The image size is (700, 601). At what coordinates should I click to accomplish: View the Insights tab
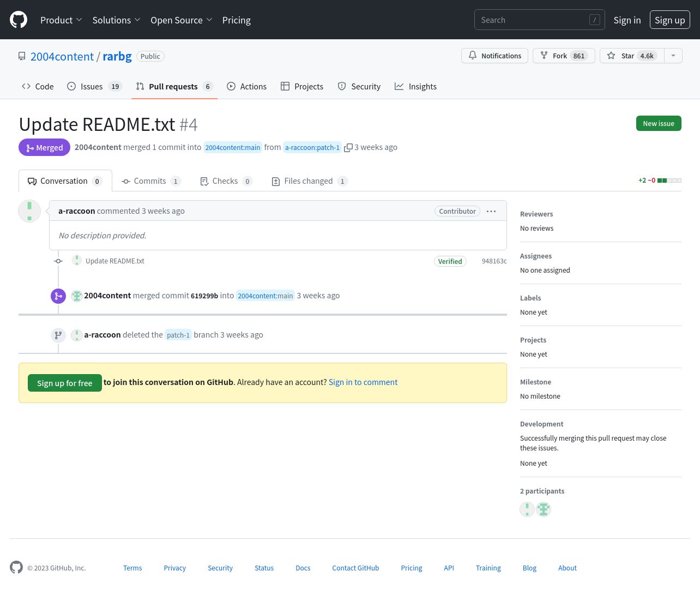click(x=415, y=86)
